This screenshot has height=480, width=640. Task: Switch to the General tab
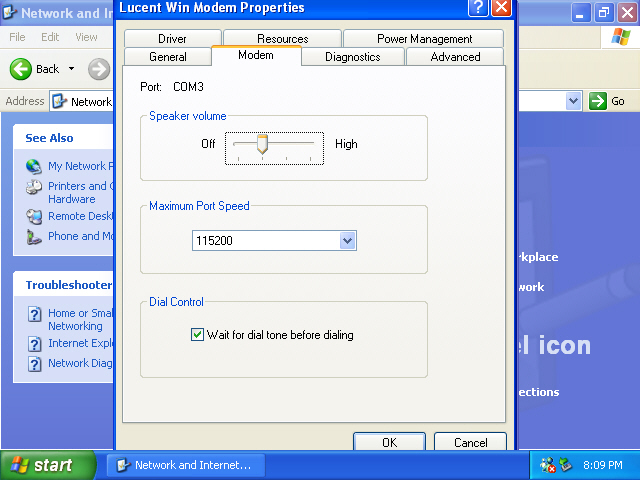tap(168, 56)
